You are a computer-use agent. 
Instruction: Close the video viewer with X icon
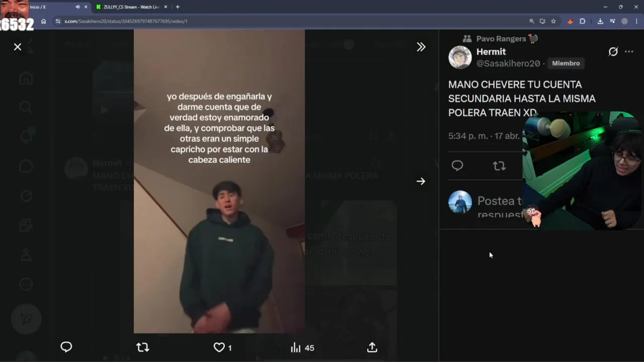tap(18, 47)
